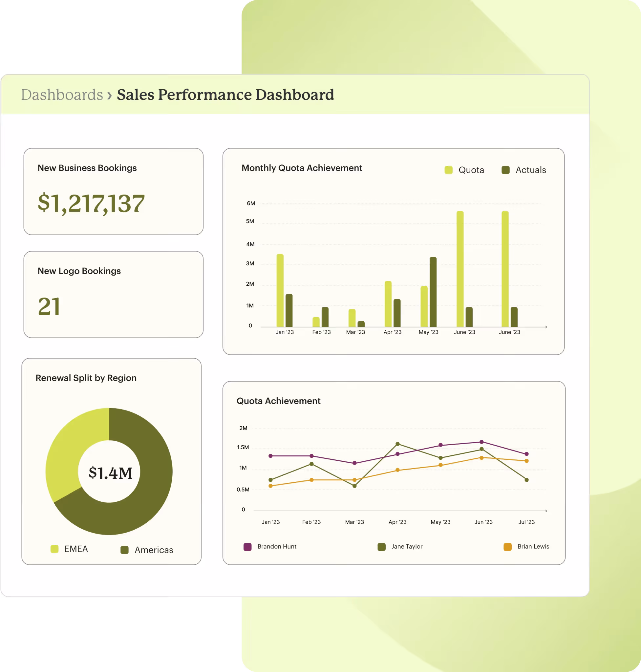Click the $1.4M donut center value
Screen dimensions: 641x672
point(110,473)
